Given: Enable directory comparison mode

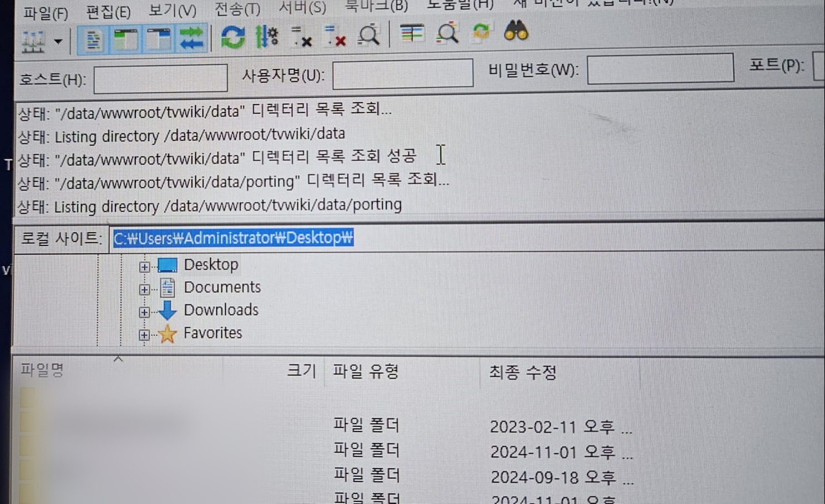Looking at the screenshot, I should 412,34.
